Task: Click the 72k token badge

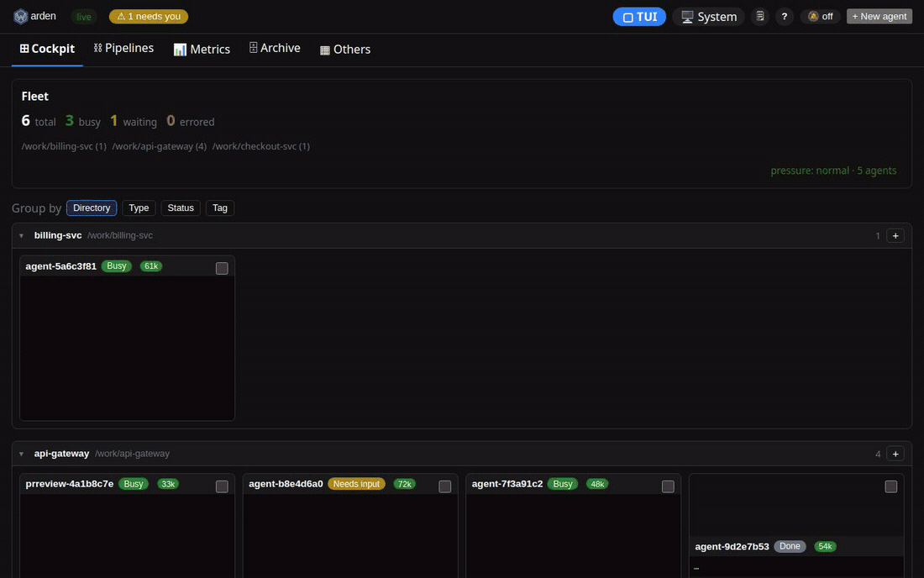Action: pyautogui.click(x=404, y=484)
